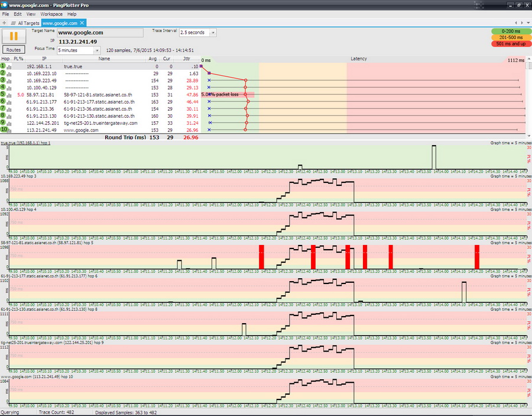This screenshot has height=416, width=532.
Task: Open the Workspace menu
Action: [x=51, y=14]
